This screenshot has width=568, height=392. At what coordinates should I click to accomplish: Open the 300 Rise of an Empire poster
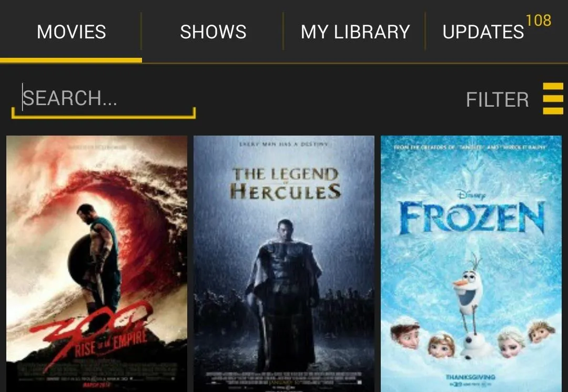[x=97, y=264]
